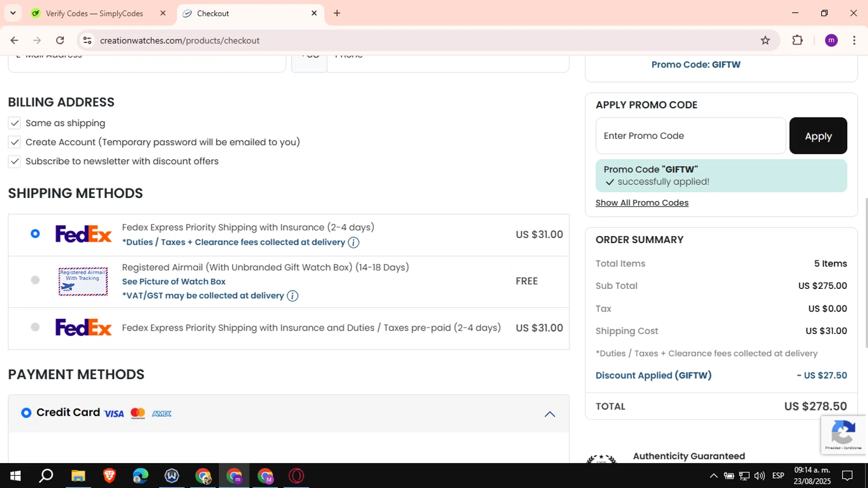This screenshot has height=488, width=868.
Task: Open info icon beside Duties / Taxes note
Action: (x=354, y=243)
